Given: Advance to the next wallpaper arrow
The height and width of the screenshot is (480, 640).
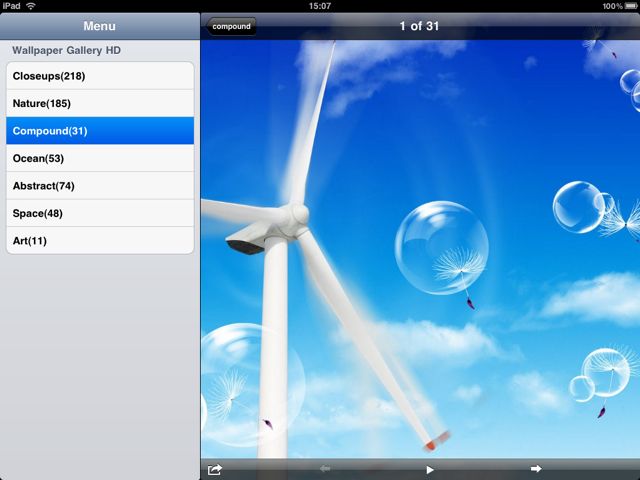Looking at the screenshot, I should pyautogui.click(x=536, y=469).
